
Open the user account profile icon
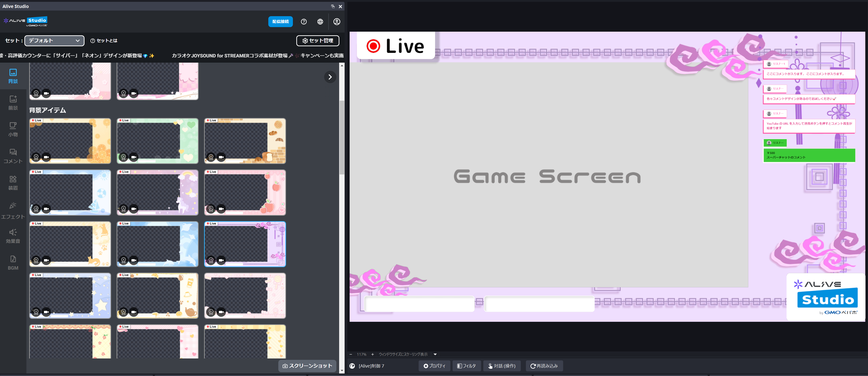[337, 22]
